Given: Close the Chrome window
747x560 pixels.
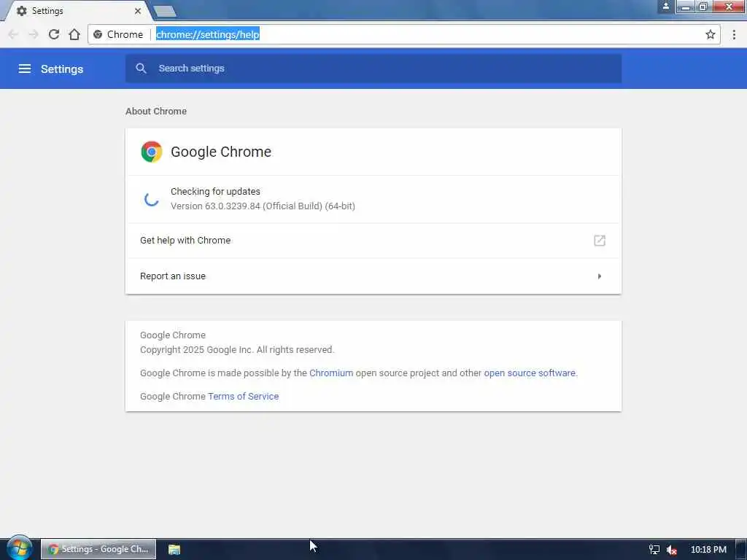Looking at the screenshot, I should tap(729, 7).
